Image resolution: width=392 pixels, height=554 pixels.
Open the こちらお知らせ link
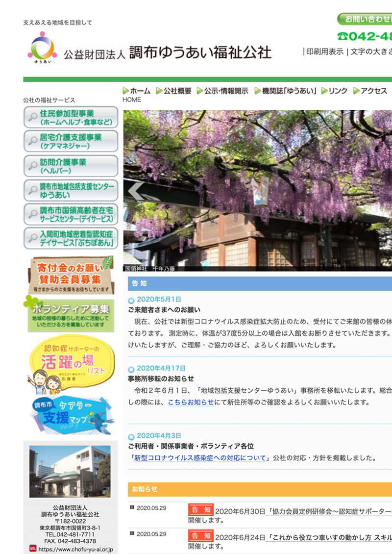pyautogui.click(x=191, y=402)
